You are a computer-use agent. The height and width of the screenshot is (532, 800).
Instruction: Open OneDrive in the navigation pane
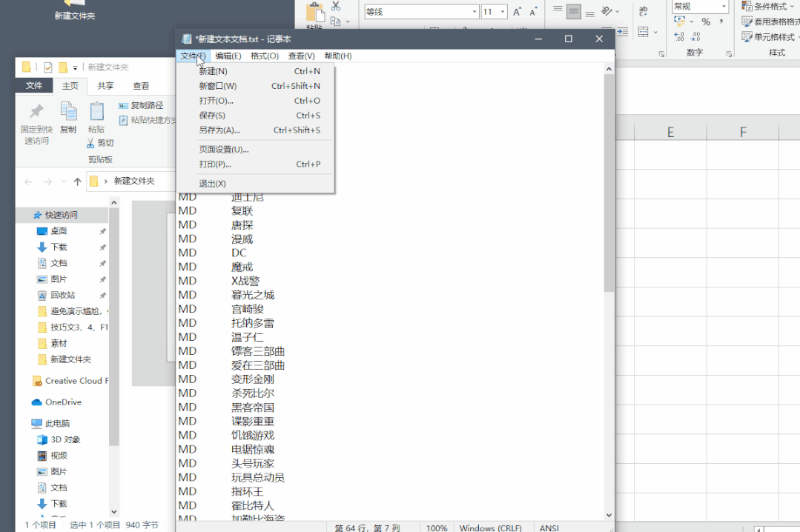tap(63, 402)
